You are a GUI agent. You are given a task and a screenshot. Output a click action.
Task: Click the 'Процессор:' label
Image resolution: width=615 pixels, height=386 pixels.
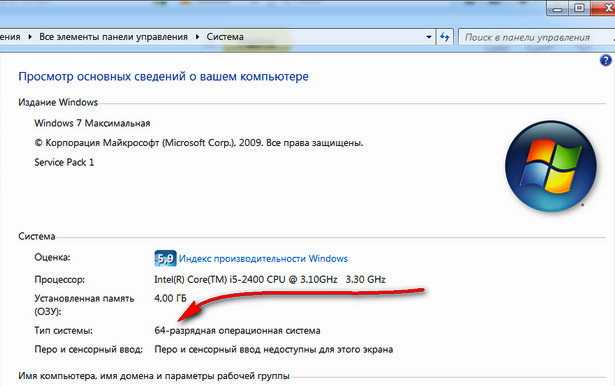[x=60, y=280]
